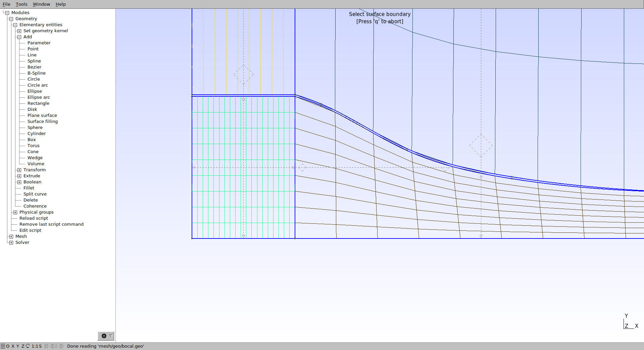Image resolution: width=644 pixels, height=350 pixels.
Task: Collapse the Add node
Action: pyautogui.click(x=19, y=37)
